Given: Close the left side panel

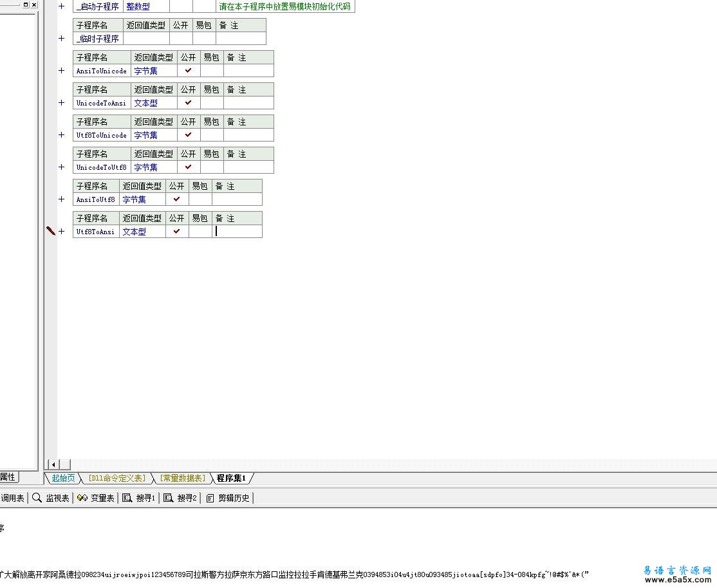Looking at the screenshot, I should pos(34,5).
